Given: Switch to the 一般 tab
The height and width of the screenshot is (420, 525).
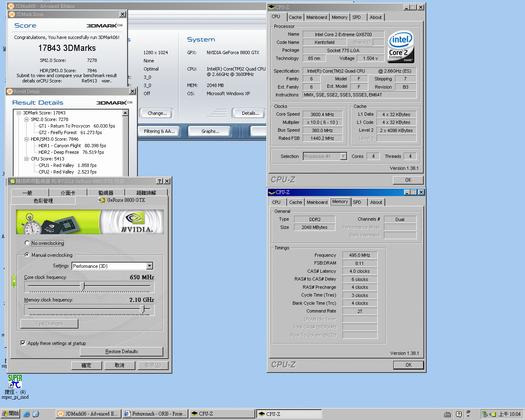Looking at the screenshot, I should click(x=30, y=192).
